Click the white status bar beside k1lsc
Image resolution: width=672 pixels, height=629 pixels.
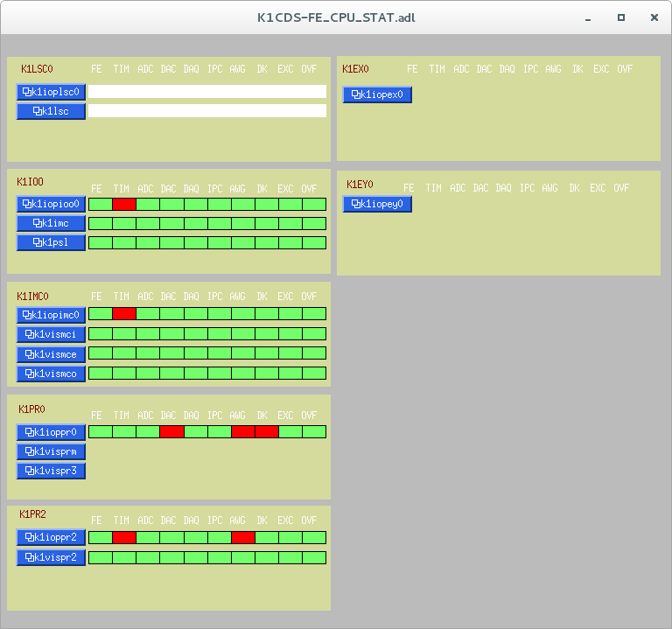(x=207, y=111)
